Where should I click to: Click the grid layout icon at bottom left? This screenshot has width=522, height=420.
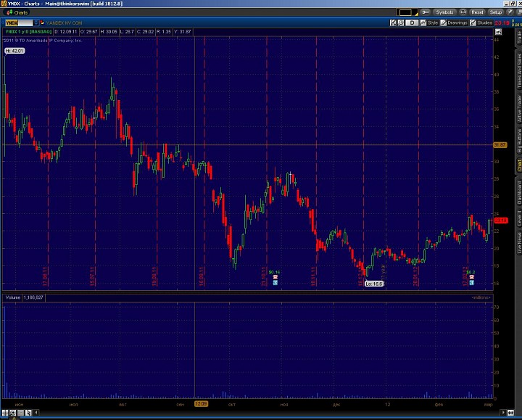click(x=5, y=413)
